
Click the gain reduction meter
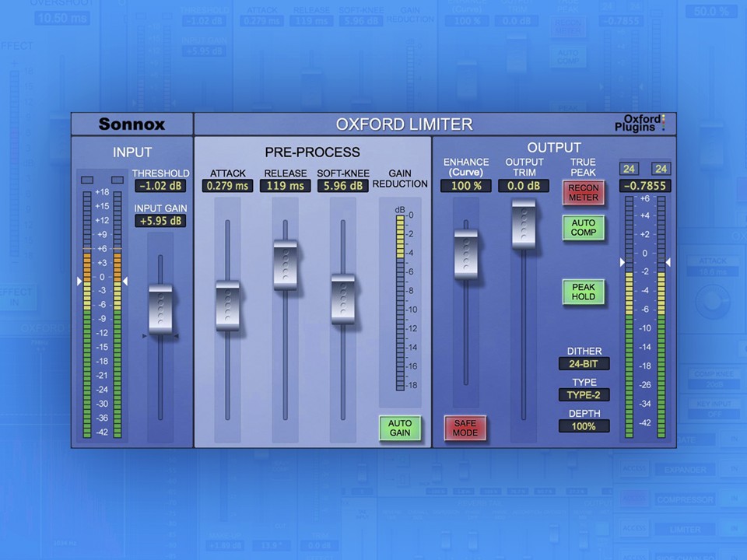click(400, 303)
